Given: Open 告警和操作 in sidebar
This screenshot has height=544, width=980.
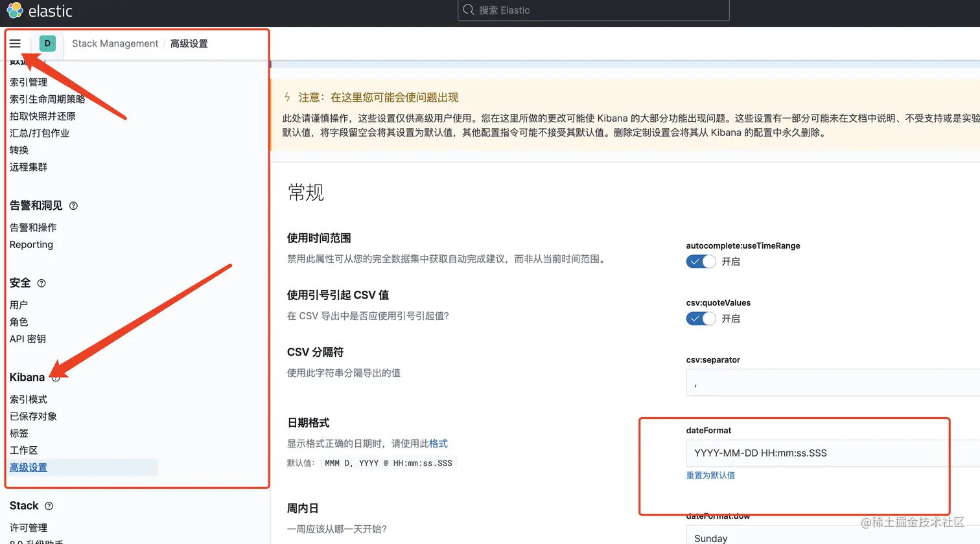Looking at the screenshot, I should pos(33,227).
